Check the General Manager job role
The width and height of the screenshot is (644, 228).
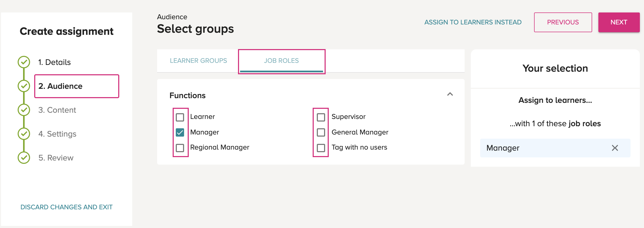click(x=321, y=132)
